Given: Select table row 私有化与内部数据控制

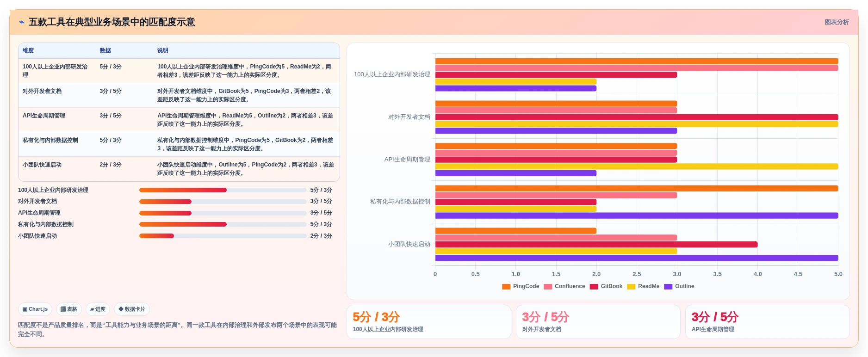Looking at the screenshot, I should point(179,144).
